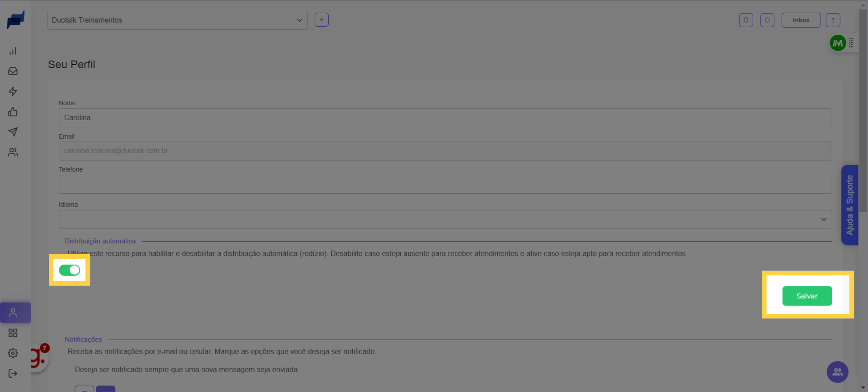Open the grid apps icon in sidebar

[x=13, y=333]
